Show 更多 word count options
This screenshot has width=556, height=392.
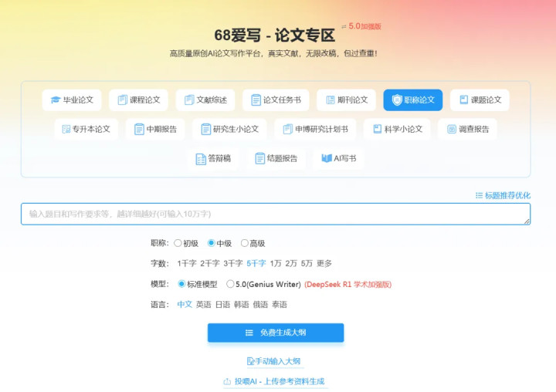point(324,263)
